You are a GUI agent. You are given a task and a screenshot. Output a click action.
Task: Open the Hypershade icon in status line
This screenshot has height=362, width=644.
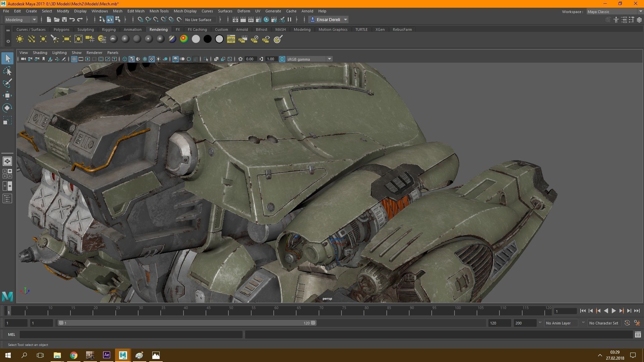(266, 20)
